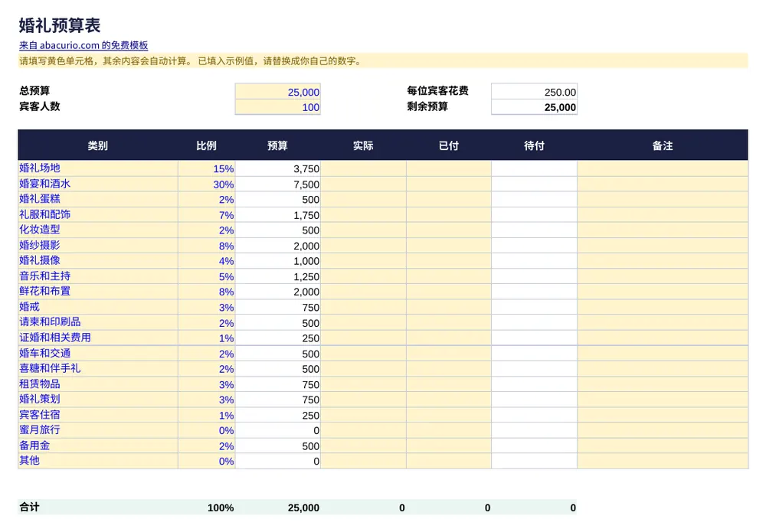766x532 pixels.
Task: Select the 婚戒 category cell
Action: [x=98, y=307]
